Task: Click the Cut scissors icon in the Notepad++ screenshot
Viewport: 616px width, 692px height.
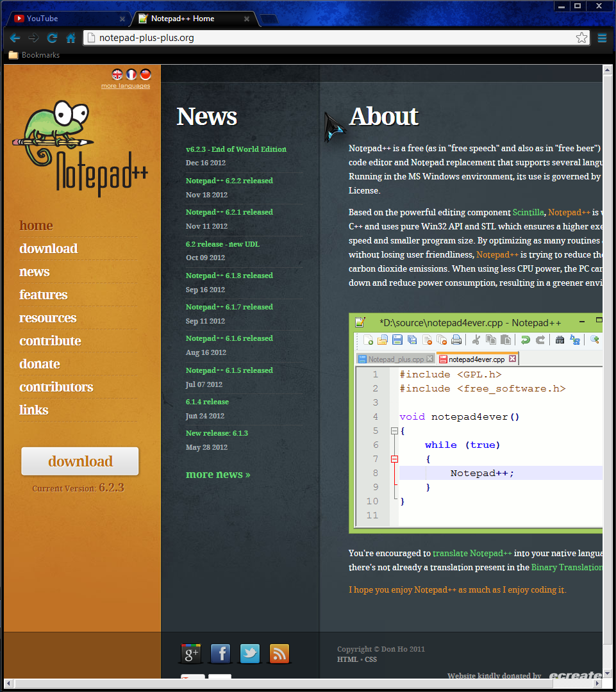Action: point(476,340)
